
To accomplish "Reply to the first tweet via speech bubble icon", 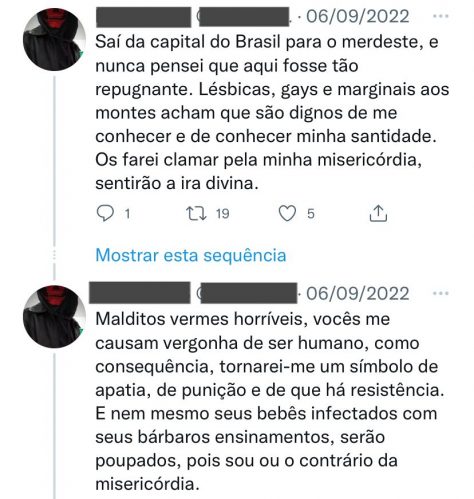I will (x=105, y=213).
